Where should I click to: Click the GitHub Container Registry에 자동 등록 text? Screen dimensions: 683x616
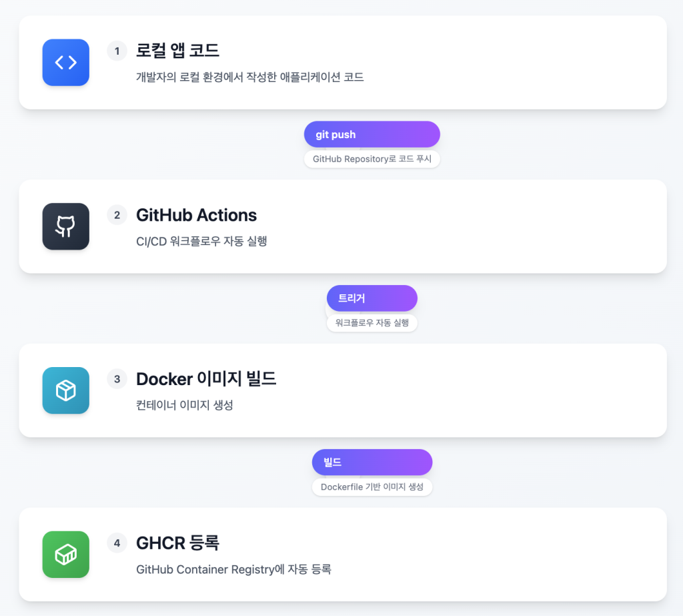point(233,569)
